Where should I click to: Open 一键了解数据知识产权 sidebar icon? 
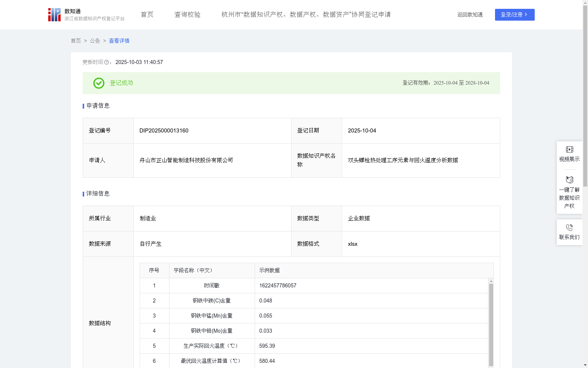[570, 180]
